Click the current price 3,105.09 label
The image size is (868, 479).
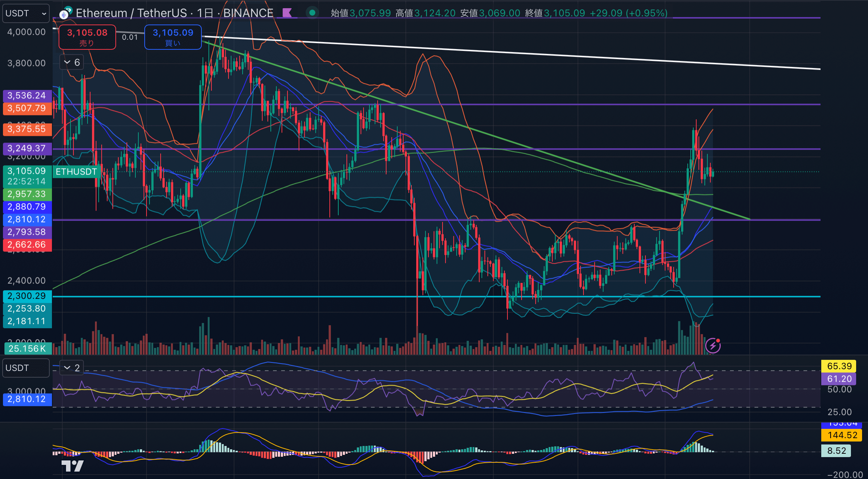pos(27,171)
